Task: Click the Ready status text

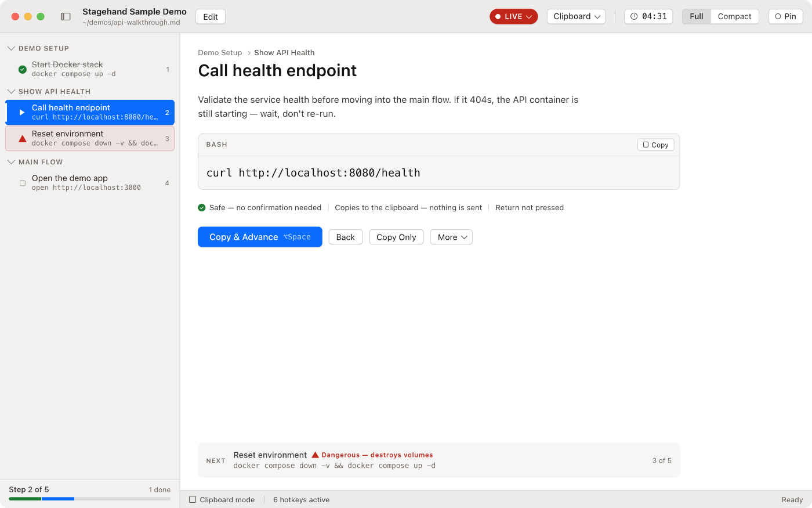Action: coord(792,500)
